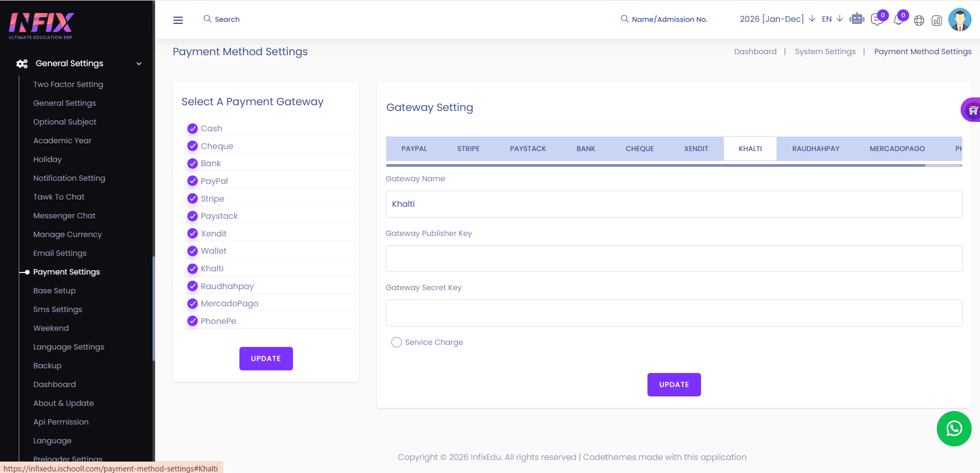Open Two Factor Setting in sidebar

click(x=68, y=84)
